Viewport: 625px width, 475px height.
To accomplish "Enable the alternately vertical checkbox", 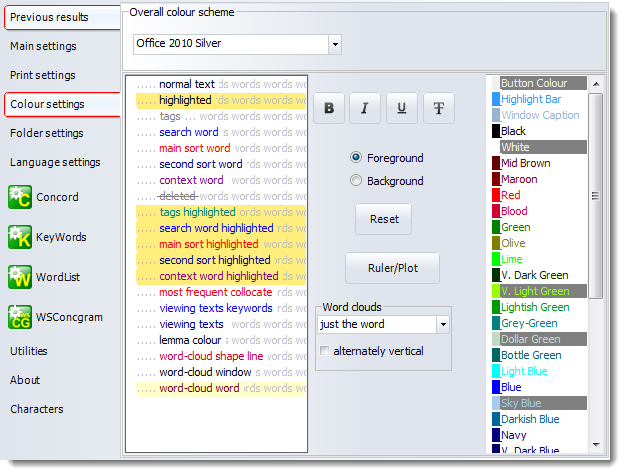I will click(324, 351).
